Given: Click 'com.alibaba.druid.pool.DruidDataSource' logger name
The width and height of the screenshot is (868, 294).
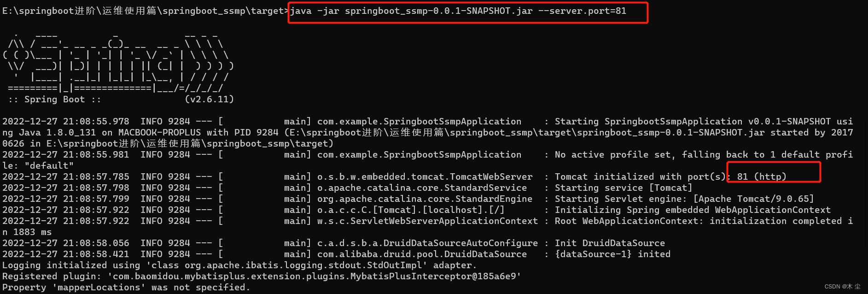Looking at the screenshot, I should click(x=422, y=254).
